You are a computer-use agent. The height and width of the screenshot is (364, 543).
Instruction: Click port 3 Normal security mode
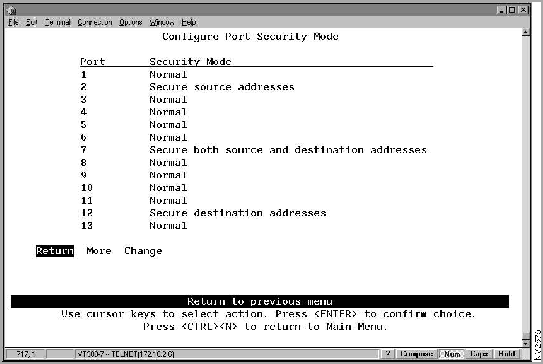pyautogui.click(x=168, y=100)
